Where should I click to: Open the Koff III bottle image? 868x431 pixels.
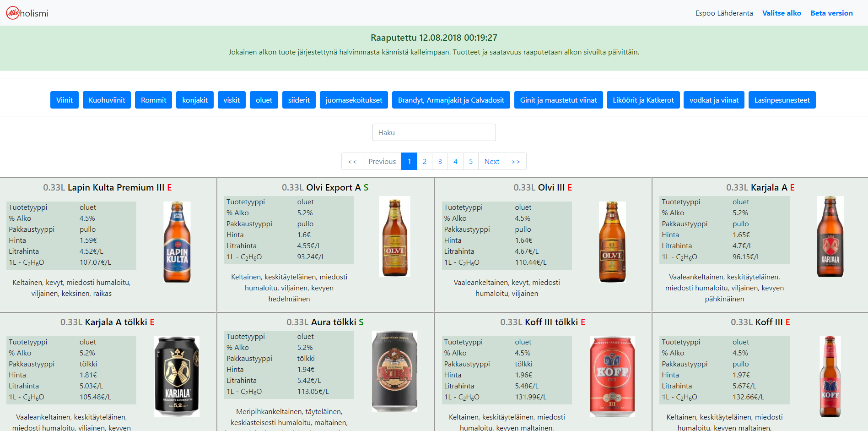(830, 376)
